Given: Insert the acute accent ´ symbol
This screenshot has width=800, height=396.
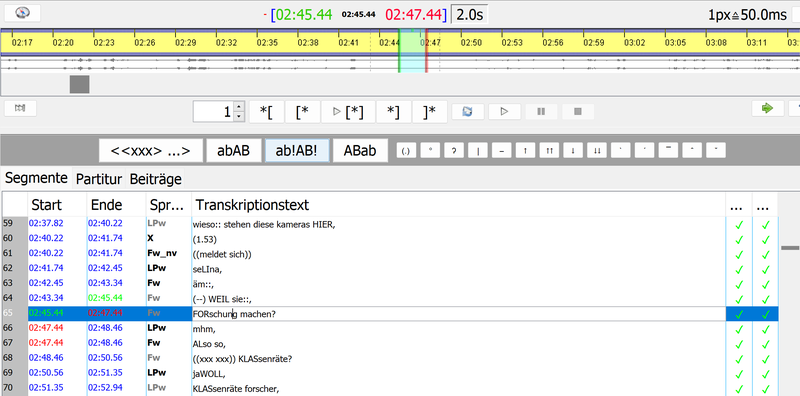Looking at the screenshot, I should 644,151.
